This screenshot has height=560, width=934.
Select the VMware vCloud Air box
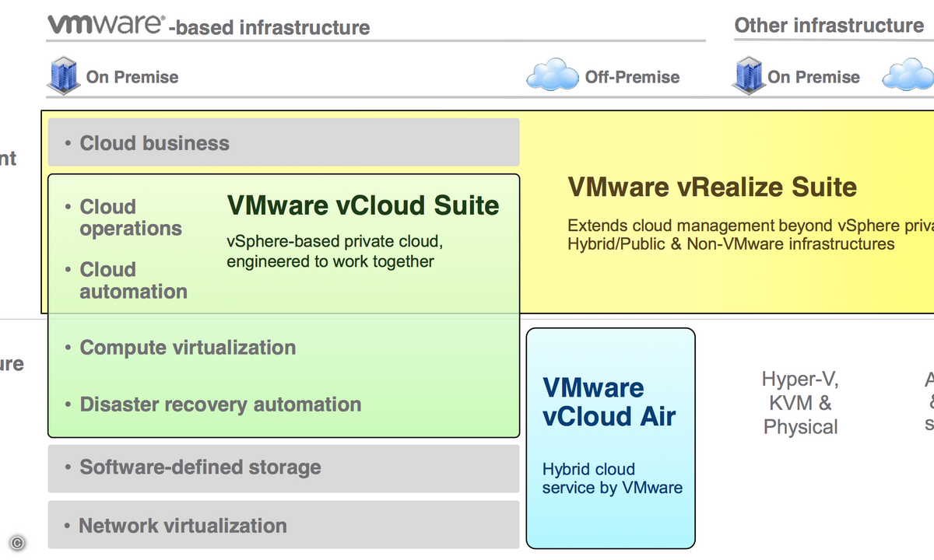pyautogui.click(x=610, y=438)
